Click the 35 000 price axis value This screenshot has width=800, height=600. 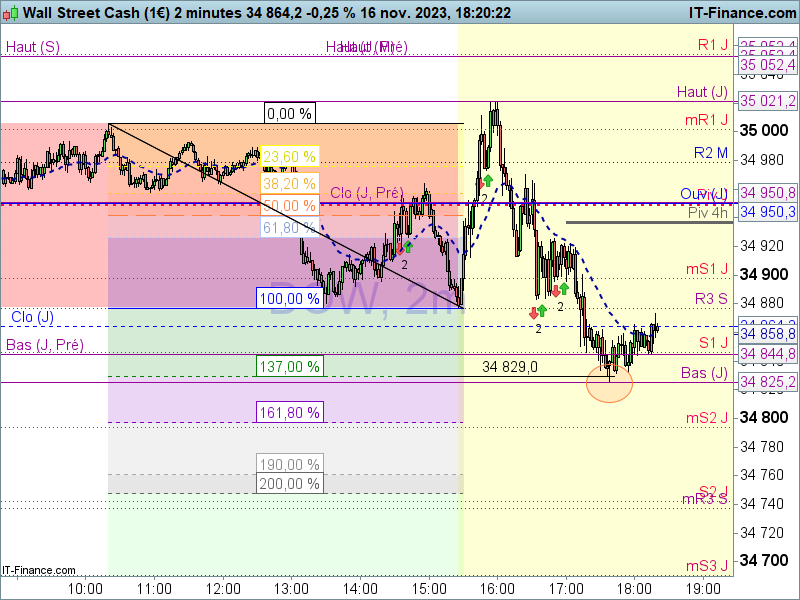[764, 131]
